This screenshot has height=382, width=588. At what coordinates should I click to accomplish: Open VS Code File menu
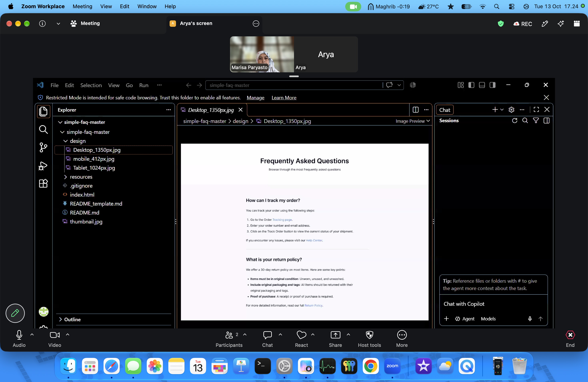[54, 85]
